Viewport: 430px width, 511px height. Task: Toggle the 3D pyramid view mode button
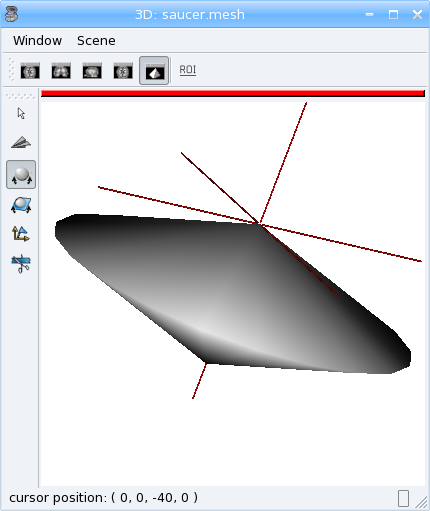(154, 71)
